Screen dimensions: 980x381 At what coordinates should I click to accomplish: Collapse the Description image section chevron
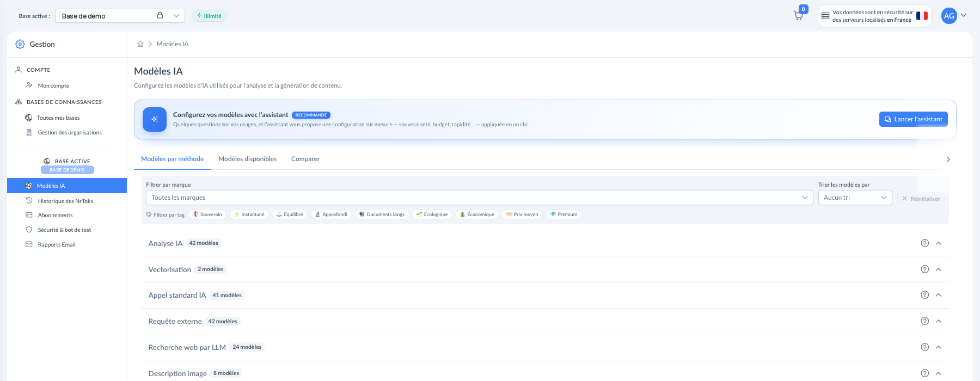939,373
